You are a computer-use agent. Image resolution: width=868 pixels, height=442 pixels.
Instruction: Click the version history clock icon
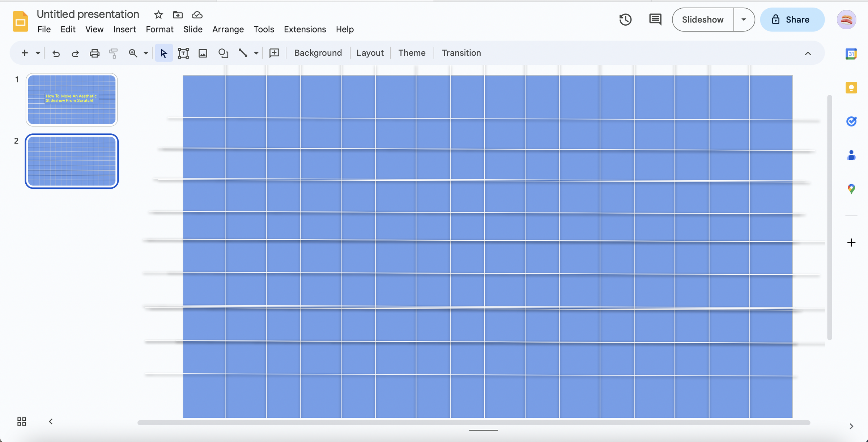point(625,20)
